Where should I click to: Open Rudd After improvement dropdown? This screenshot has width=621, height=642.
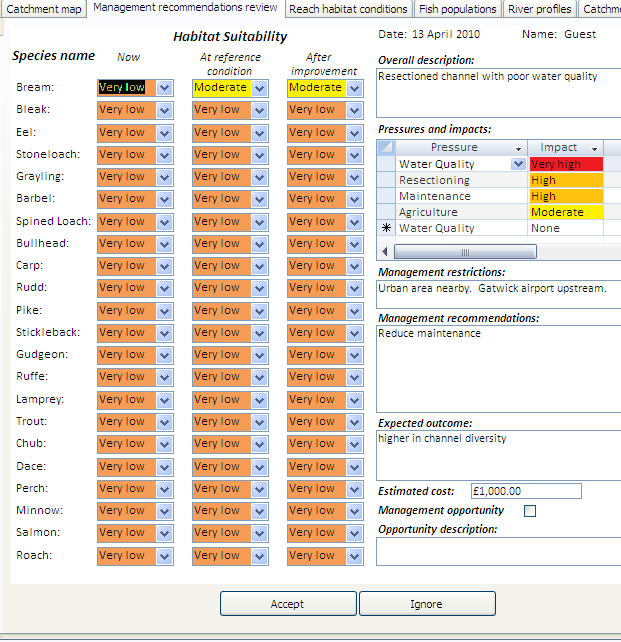[x=355, y=288]
